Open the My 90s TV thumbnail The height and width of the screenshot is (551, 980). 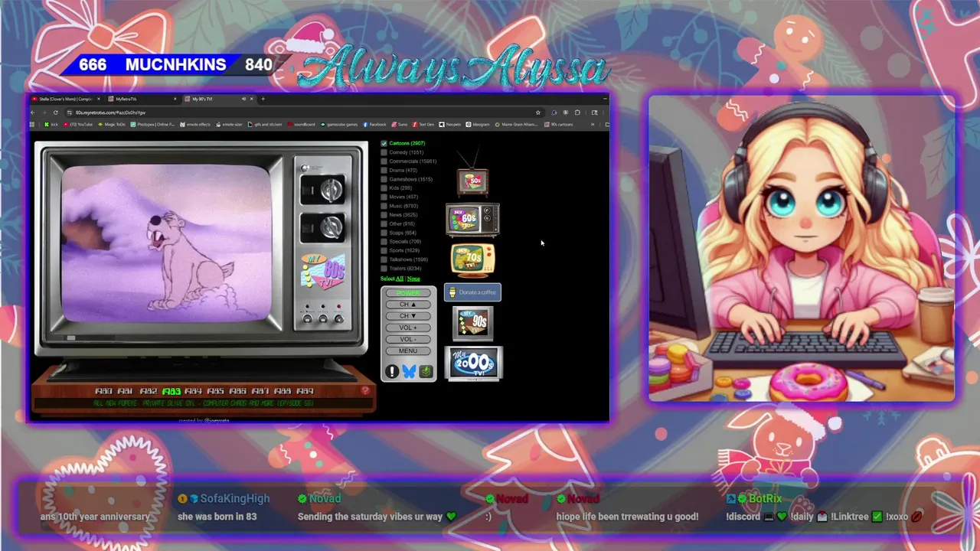point(472,323)
